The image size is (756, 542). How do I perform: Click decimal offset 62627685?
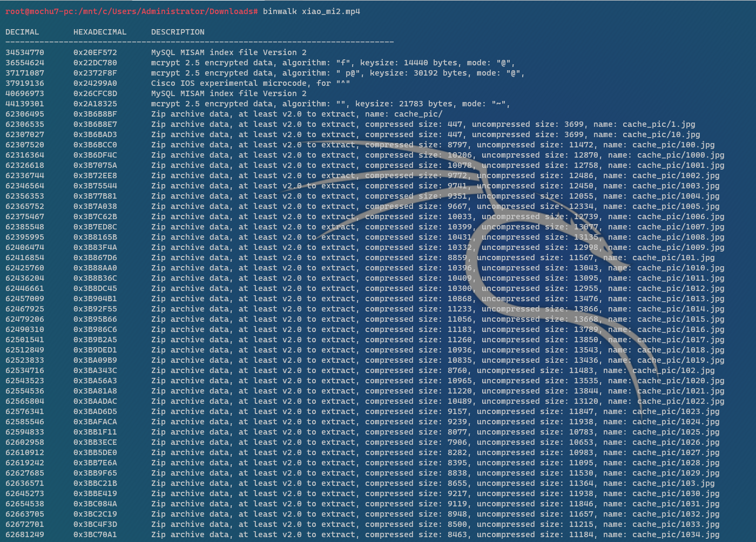(x=25, y=473)
